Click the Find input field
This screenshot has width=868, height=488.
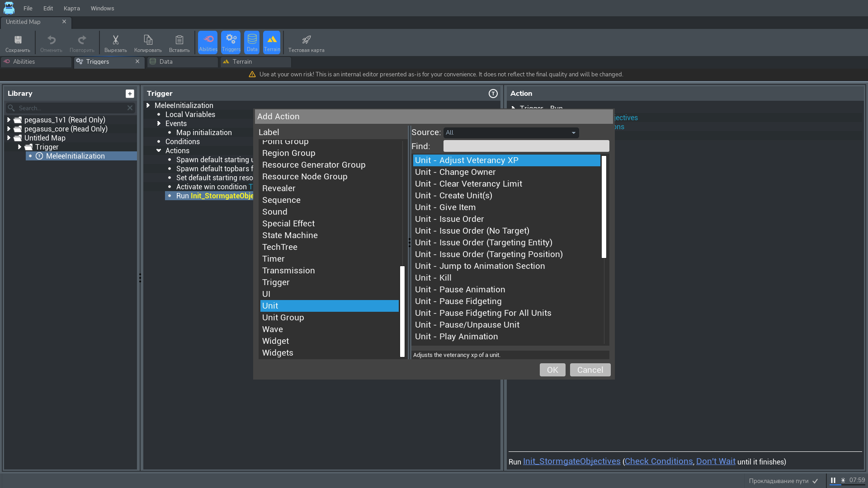526,146
